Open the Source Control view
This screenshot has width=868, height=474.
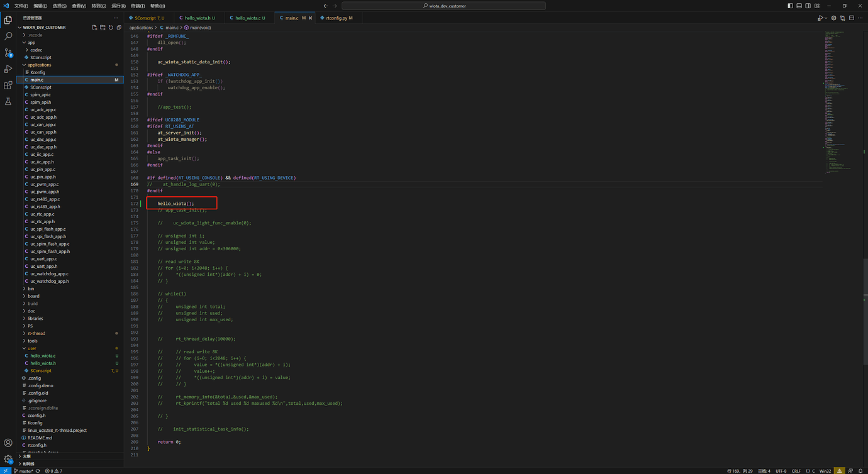[8, 53]
